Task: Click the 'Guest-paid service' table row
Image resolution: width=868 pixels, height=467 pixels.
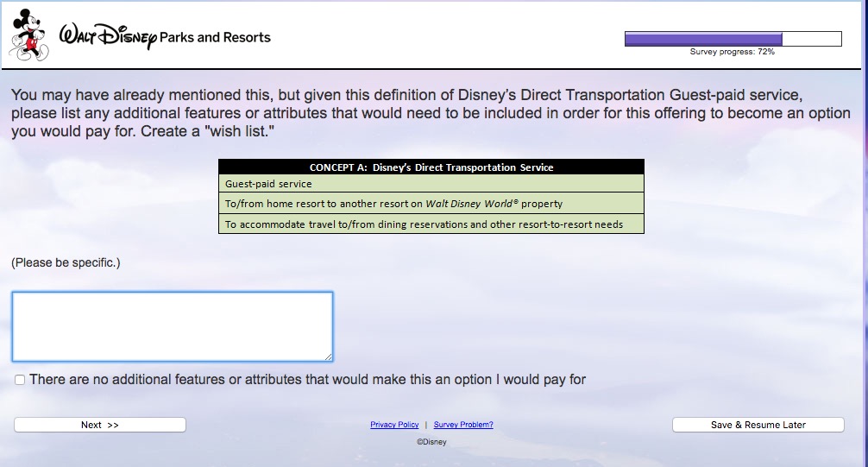Action: tap(431, 184)
